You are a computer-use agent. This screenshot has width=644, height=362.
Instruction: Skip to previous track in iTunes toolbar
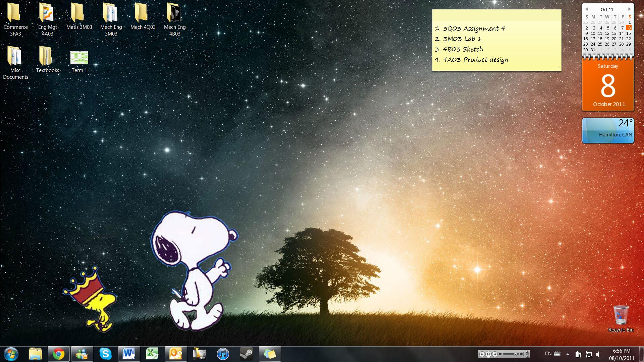coord(482,354)
